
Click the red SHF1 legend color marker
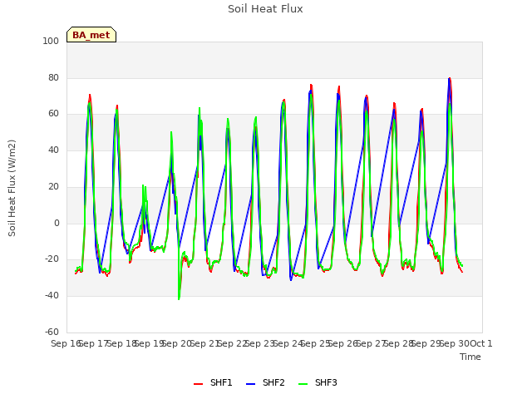pos(198,384)
